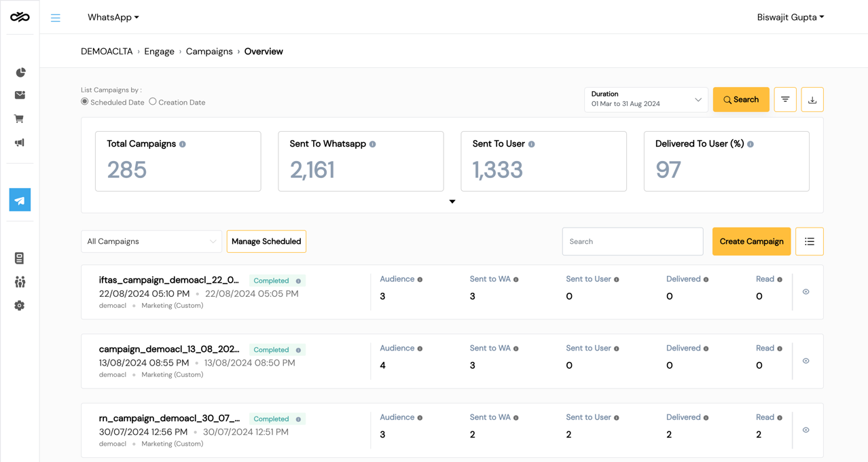This screenshot has width=868, height=462.
Task: Click 'List Campaigns by :' label
Action: [111, 90]
